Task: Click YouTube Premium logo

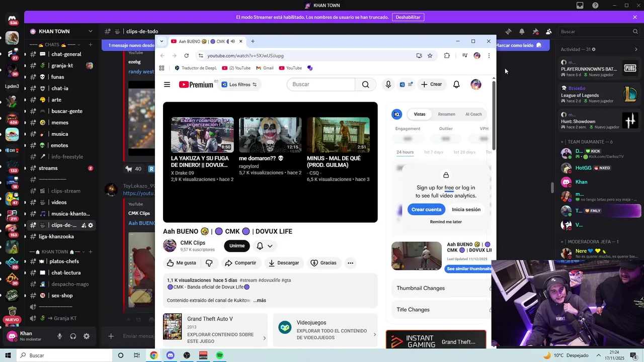Action: [x=196, y=84]
